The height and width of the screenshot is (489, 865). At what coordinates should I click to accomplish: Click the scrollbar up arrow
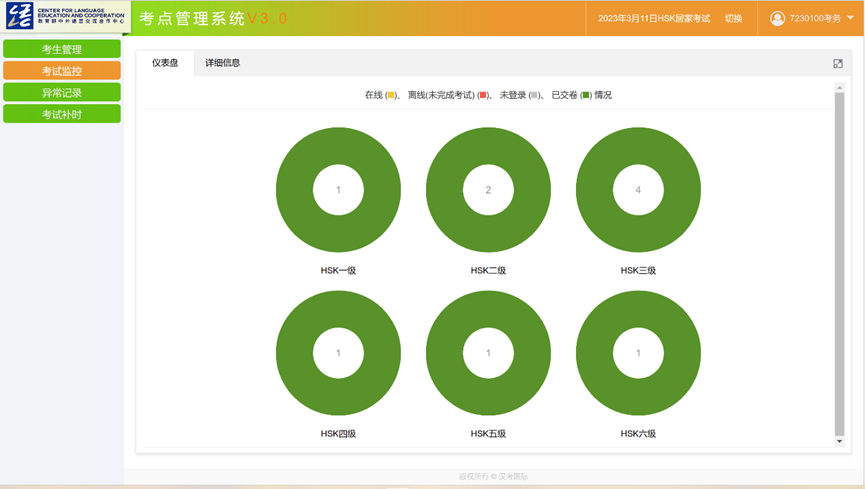pyautogui.click(x=839, y=88)
